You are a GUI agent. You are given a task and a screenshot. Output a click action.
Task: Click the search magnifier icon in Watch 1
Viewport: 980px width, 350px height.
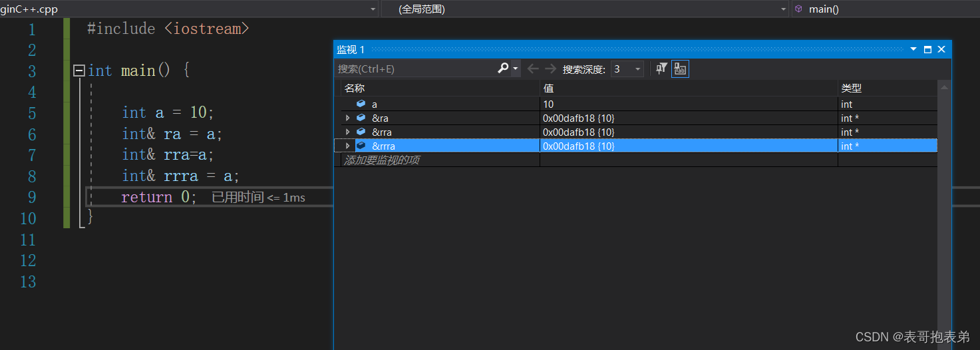[503, 69]
